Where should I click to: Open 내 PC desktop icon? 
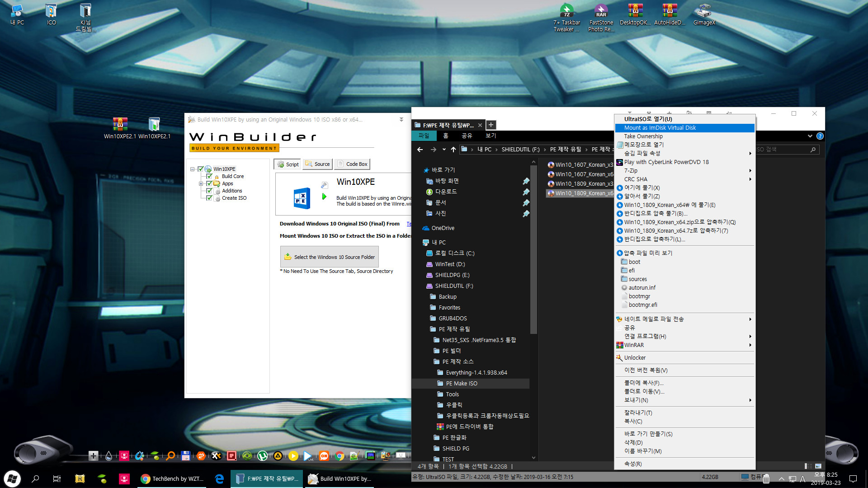point(17,14)
